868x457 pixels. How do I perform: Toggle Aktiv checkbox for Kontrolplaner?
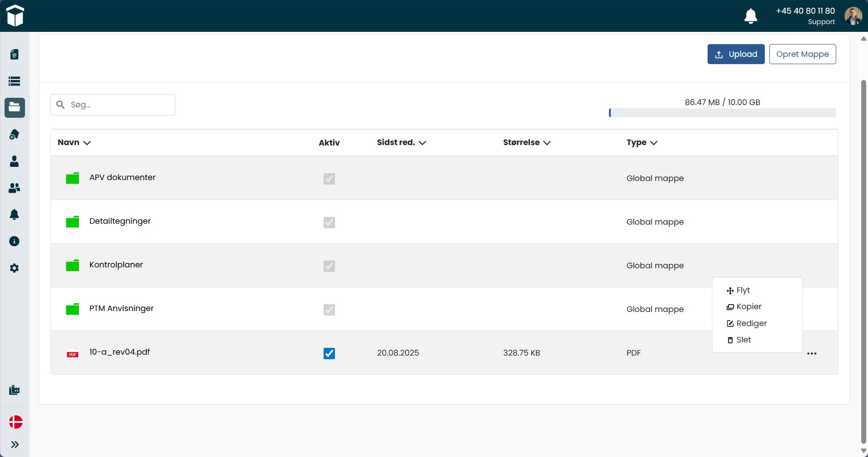tap(329, 266)
